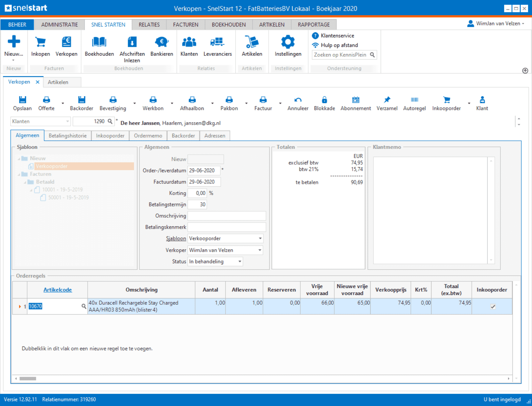The image size is (532, 406).
Task: Click the horizontal scrollbar thumb under Orderregels
Action: pos(28,378)
